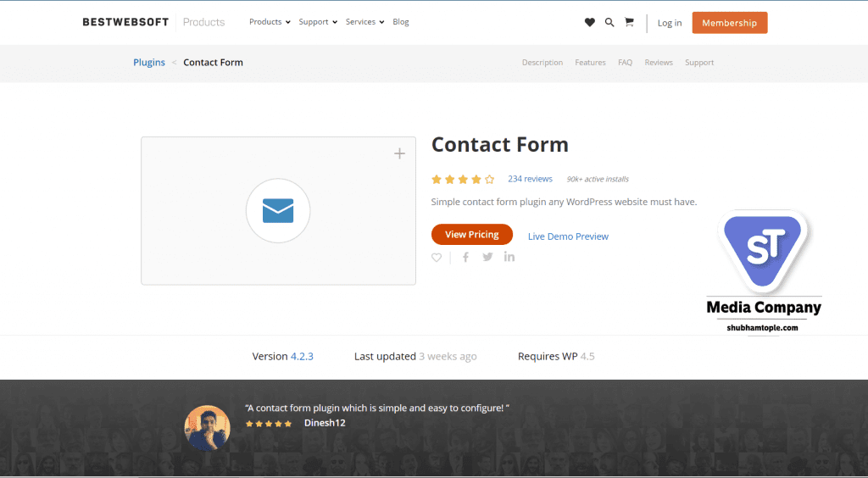
Task: Expand the Services dropdown menu
Action: [x=364, y=21]
